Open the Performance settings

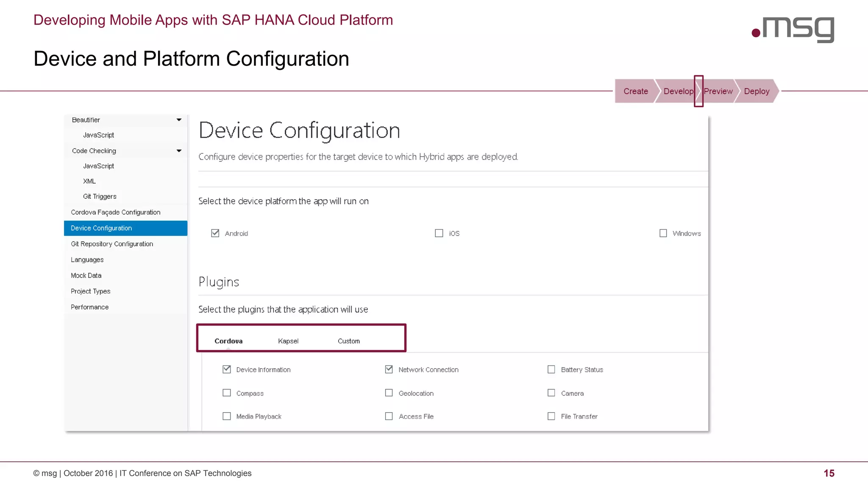[x=90, y=307]
